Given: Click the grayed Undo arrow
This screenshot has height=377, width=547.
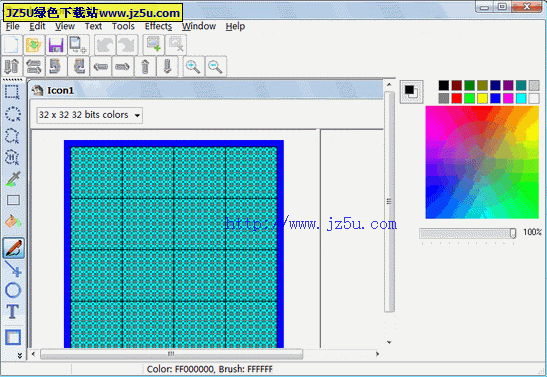Looking at the screenshot, I should click(105, 45).
